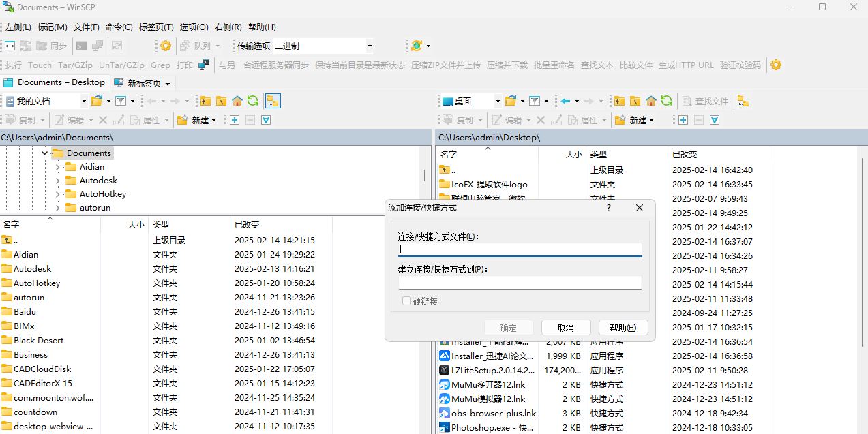Open the folder browse icon beside 桌面 selector
Image resolution: width=868 pixels, height=434 pixels.
(x=511, y=100)
